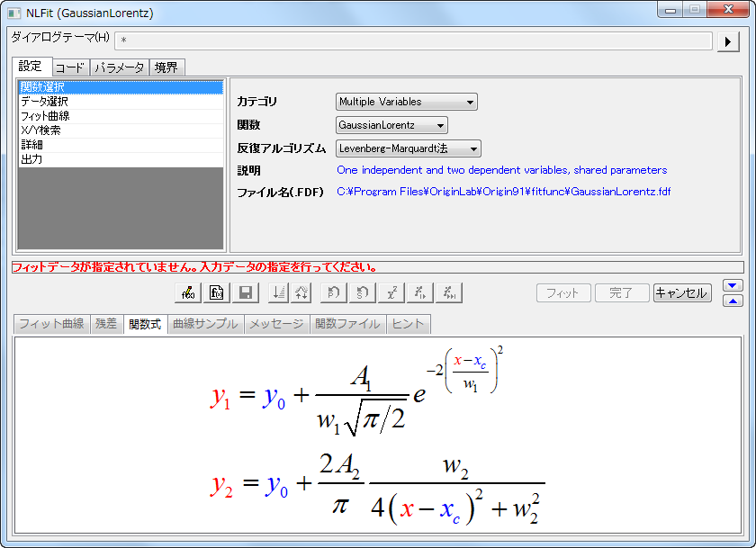Select フィット曲線 in the settings list

[121, 116]
